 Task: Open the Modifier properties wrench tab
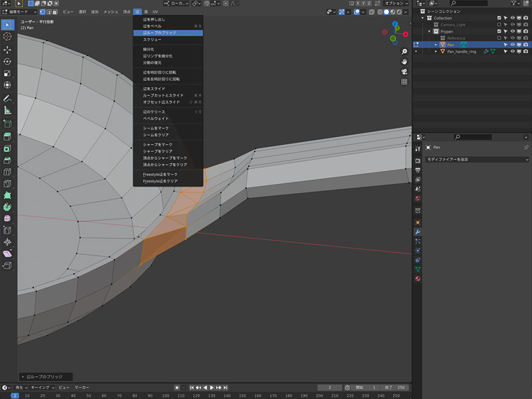point(418,231)
